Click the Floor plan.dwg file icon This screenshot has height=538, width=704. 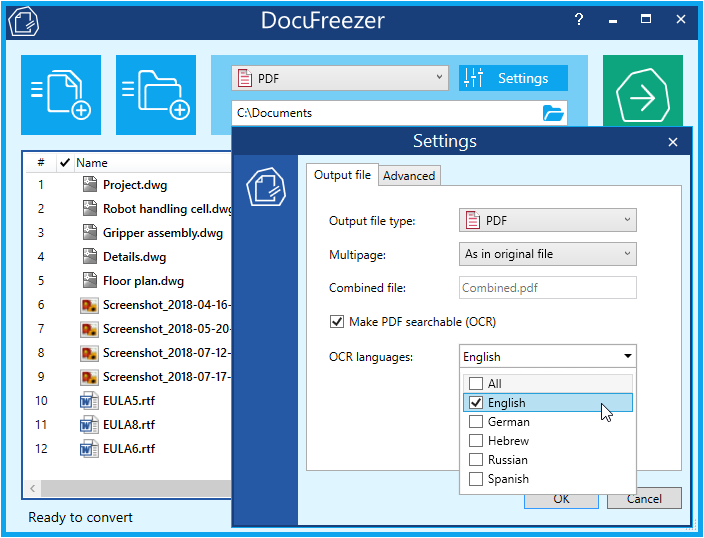coord(90,281)
